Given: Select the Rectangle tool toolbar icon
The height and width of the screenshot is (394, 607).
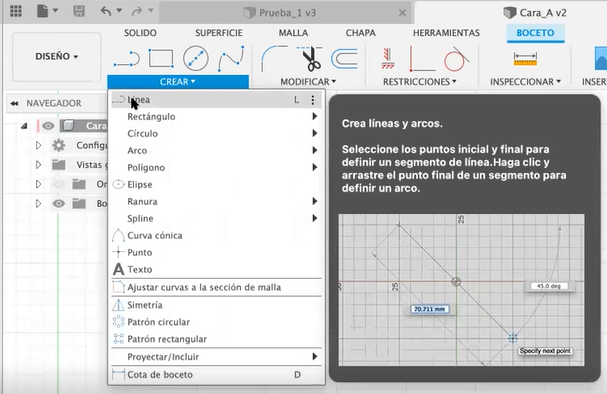Looking at the screenshot, I should 161,58.
